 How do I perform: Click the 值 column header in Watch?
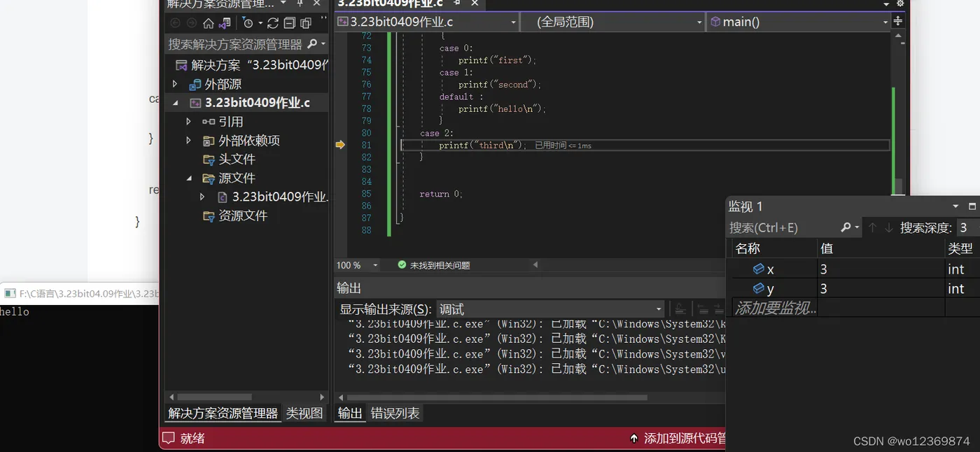(881, 248)
